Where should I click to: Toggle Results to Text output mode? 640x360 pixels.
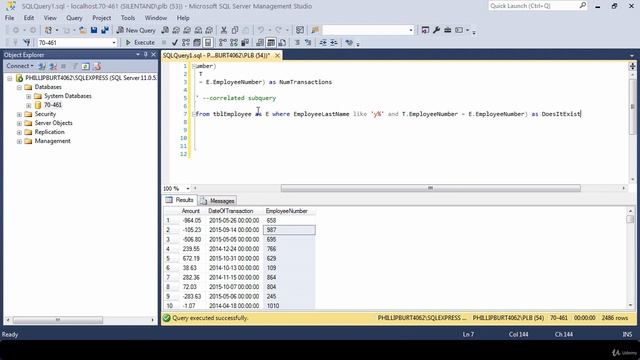click(260, 42)
